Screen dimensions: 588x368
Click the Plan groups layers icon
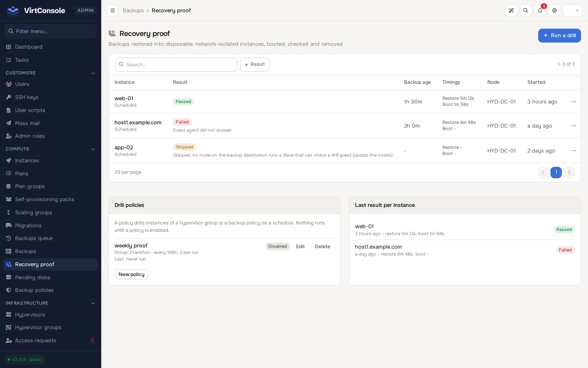pyautogui.click(x=9, y=186)
